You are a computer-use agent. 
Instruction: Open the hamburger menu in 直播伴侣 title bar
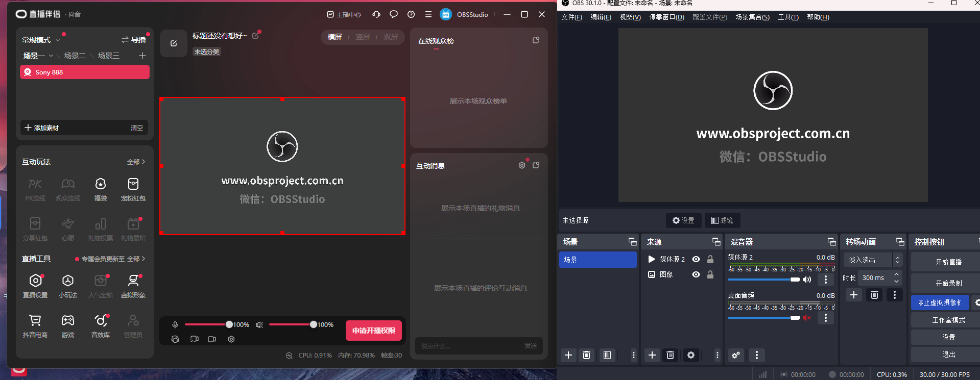coord(428,14)
